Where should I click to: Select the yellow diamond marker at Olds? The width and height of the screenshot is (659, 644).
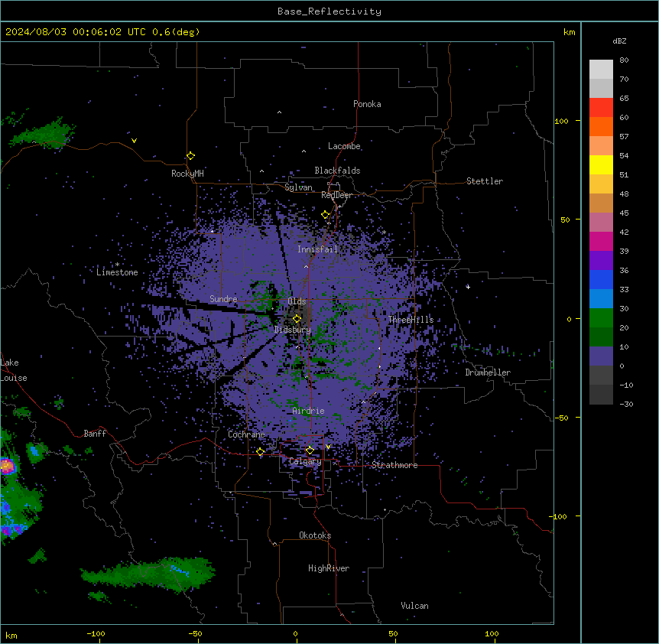(x=297, y=319)
